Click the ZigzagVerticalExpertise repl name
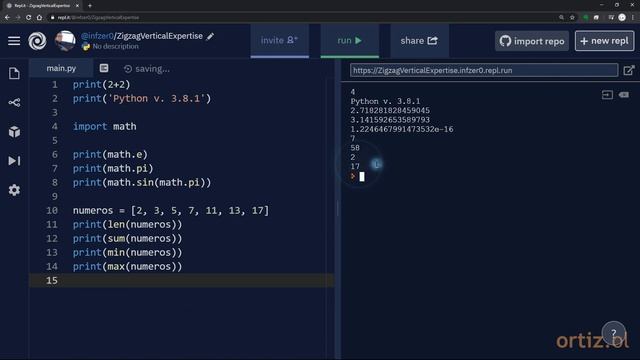 coord(160,36)
